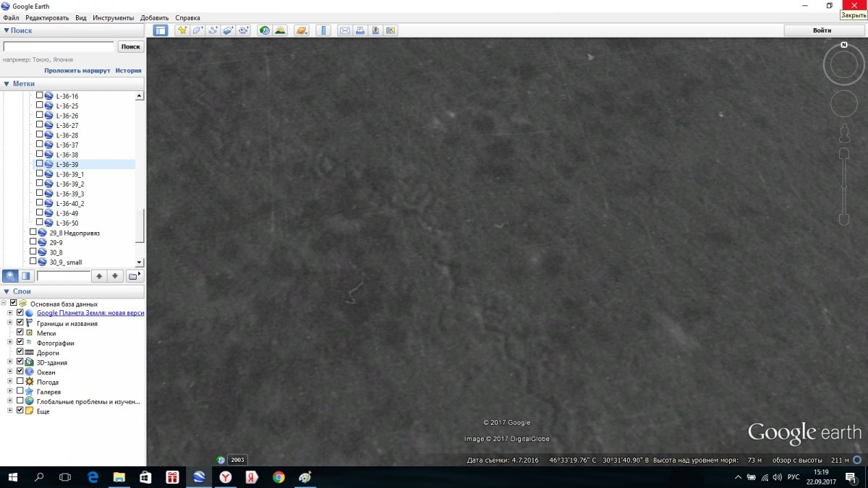Click the email envelope toolbar icon
The image size is (868, 488).
click(344, 30)
